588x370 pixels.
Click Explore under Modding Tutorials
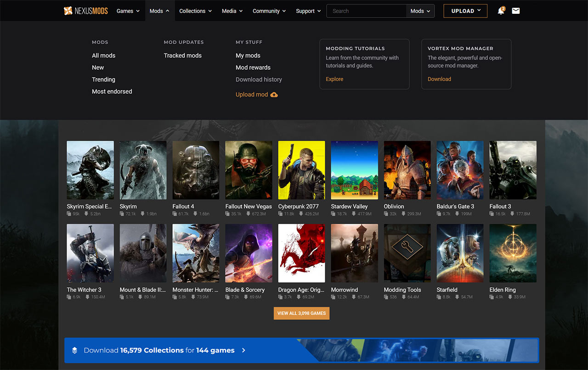click(334, 79)
